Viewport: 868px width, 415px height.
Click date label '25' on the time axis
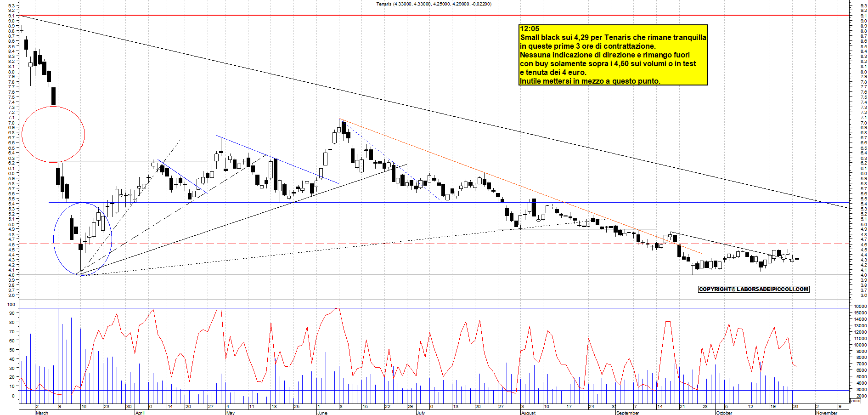pos(297,407)
